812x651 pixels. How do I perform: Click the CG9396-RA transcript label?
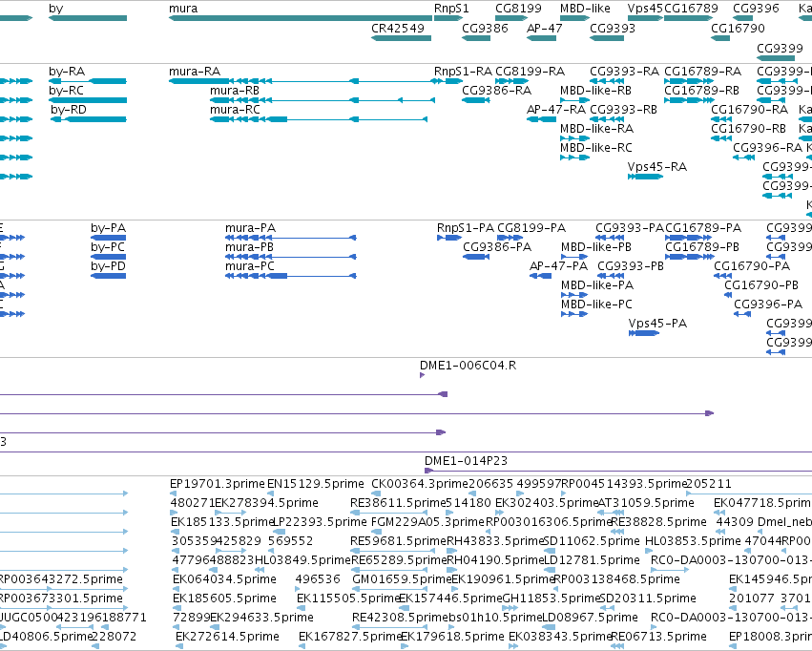[x=767, y=148]
